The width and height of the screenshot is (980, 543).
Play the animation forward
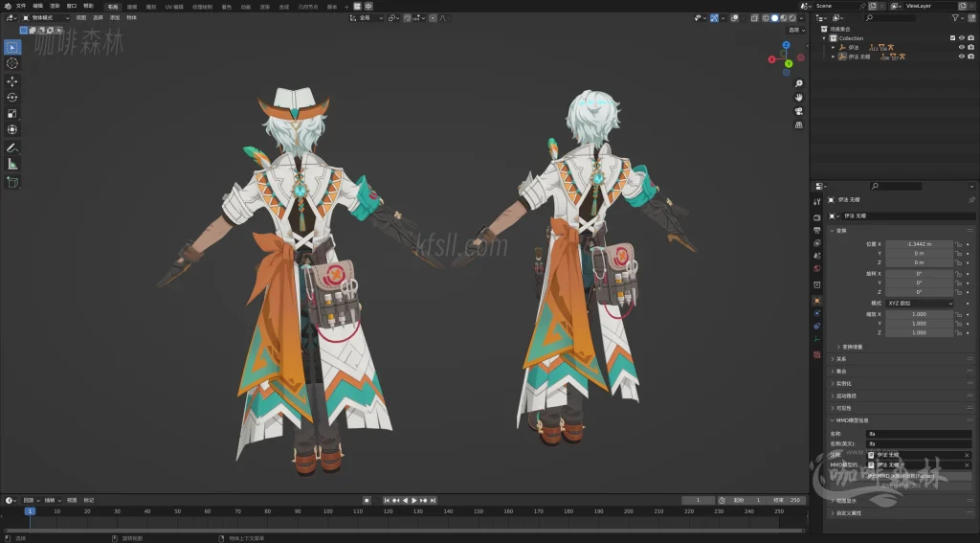pos(413,501)
